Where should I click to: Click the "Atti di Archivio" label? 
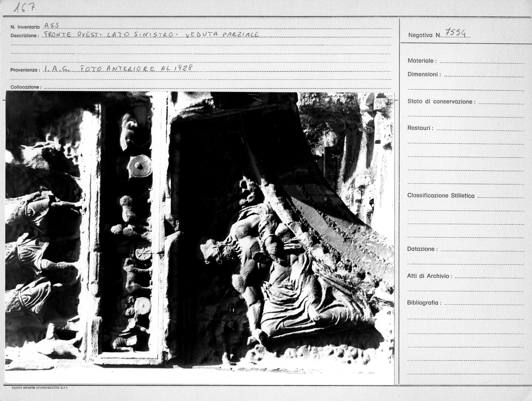tap(430, 276)
